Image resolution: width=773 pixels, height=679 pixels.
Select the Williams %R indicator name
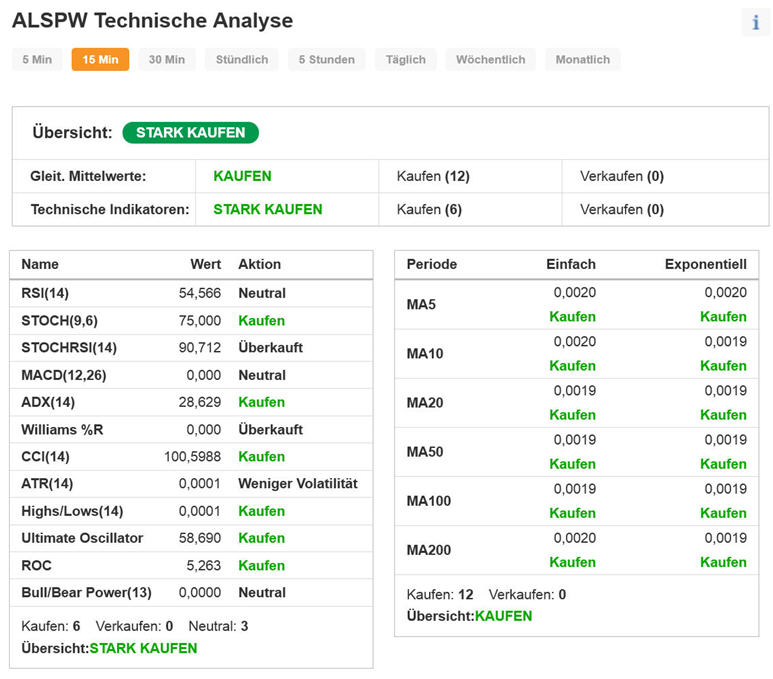62,429
